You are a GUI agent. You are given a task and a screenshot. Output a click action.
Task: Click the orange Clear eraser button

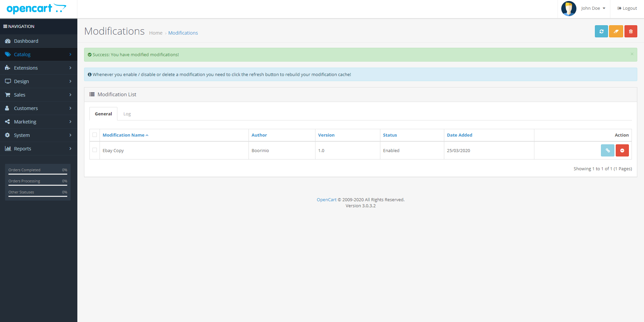tap(616, 31)
